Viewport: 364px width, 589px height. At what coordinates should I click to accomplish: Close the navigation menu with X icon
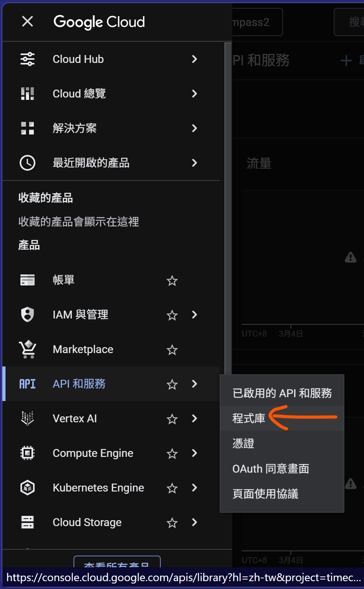click(x=28, y=21)
